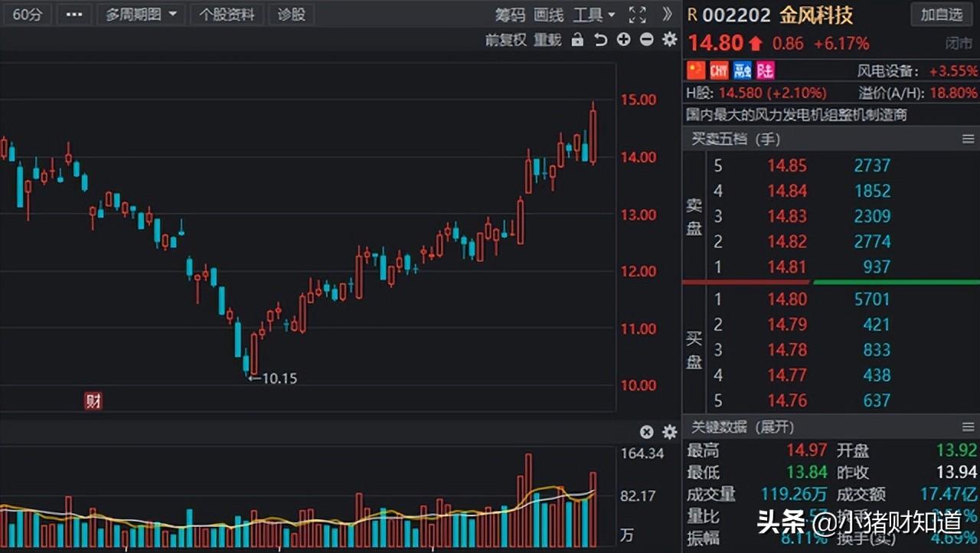The image size is (980, 553).
Task: Enter fullscreen chart mode
Action: [x=638, y=15]
